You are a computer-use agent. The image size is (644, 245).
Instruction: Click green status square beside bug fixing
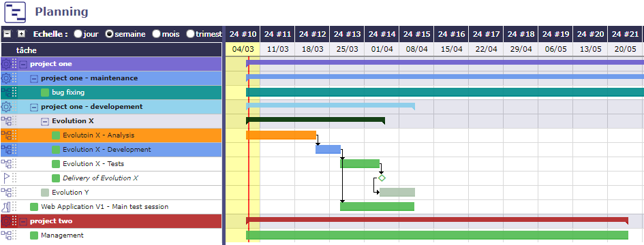point(45,93)
